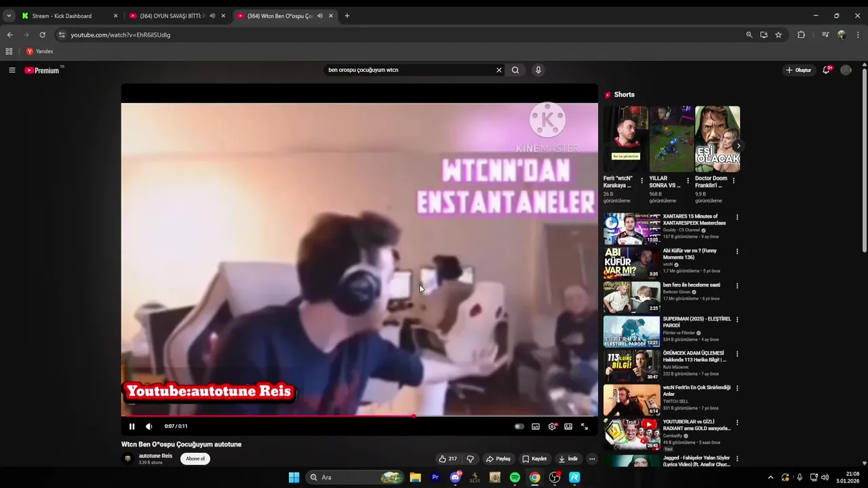This screenshot has height=488, width=868.
Task: Open options for YILLAR SONRA short
Action: tap(688, 181)
